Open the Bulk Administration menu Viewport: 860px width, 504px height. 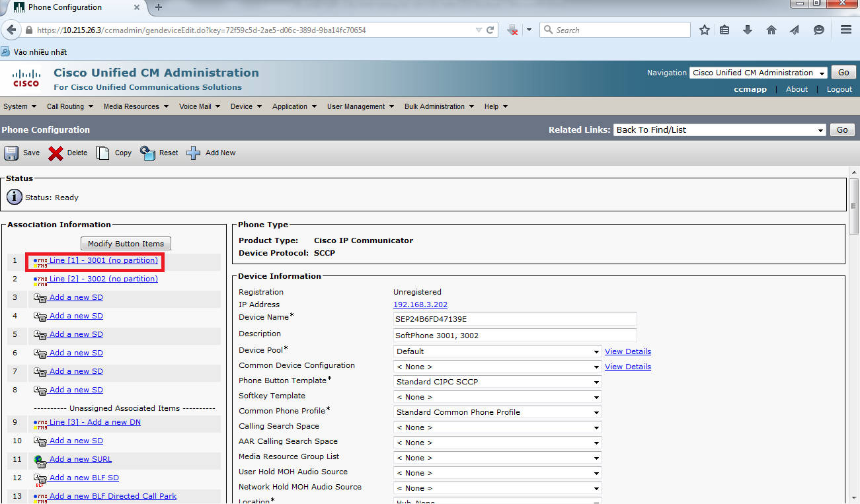[x=440, y=106]
